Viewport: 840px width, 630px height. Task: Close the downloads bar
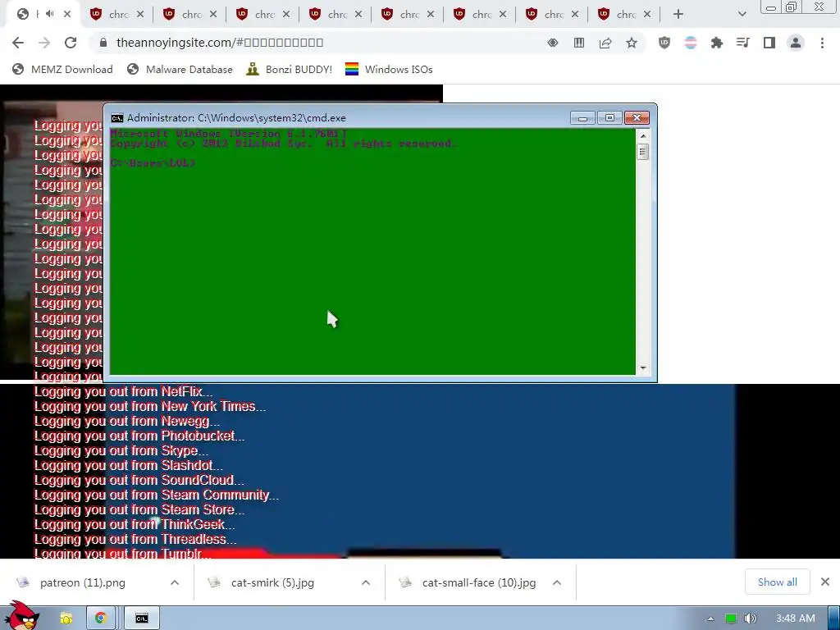click(x=825, y=582)
